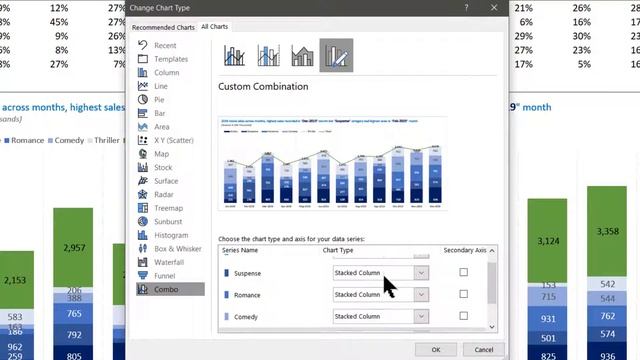Select Custom Combination subtype icon
The width and height of the screenshot is (640, 360).
pyautogui.click(x=336, y=56)
